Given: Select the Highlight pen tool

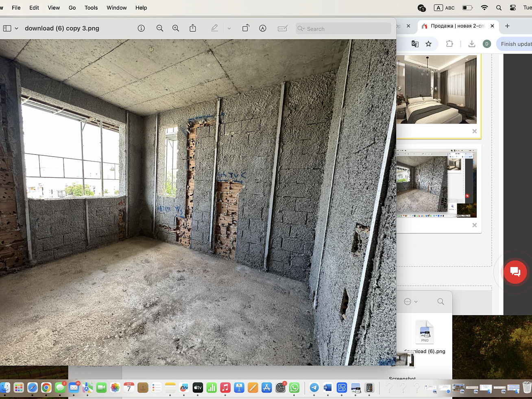Looking at the screenshot, I should [214, 28].
